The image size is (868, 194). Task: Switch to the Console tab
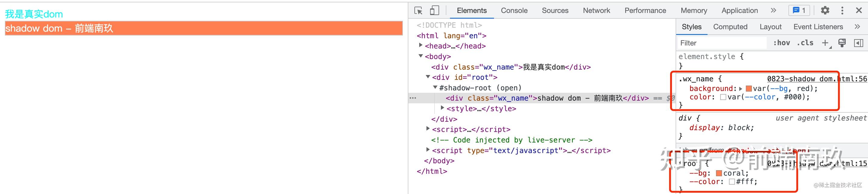coord(514,11)
